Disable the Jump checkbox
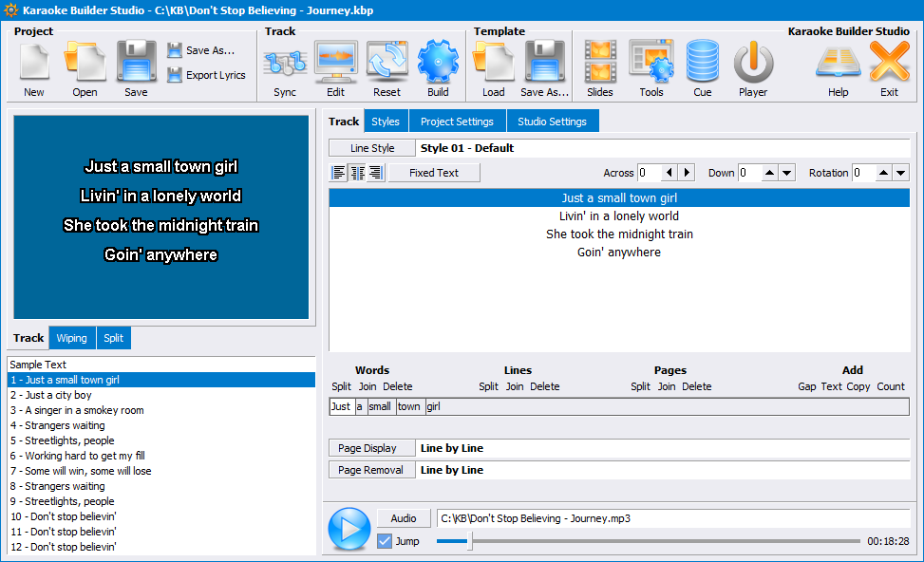 385,541
